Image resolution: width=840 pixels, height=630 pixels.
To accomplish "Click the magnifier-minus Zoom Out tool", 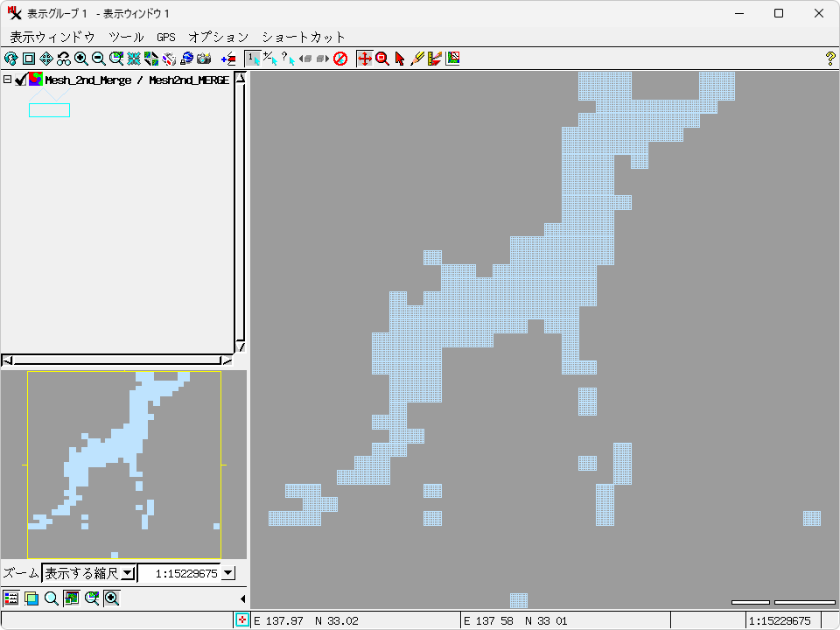I will (99, 59).
